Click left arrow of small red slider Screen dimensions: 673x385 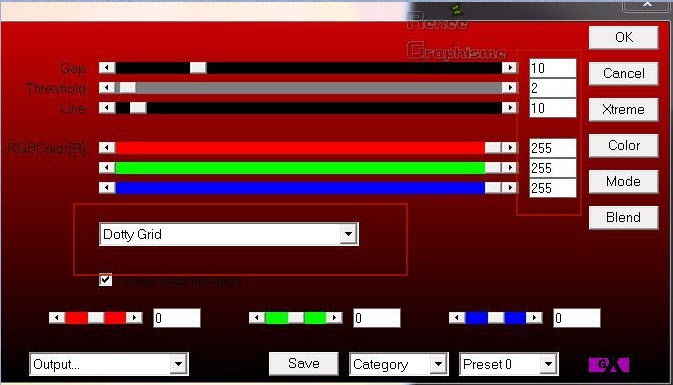point(57,318)
